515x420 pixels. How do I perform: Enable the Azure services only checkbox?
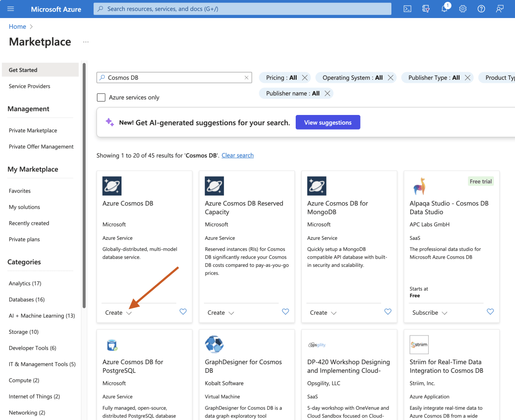[x=101, y=97]
